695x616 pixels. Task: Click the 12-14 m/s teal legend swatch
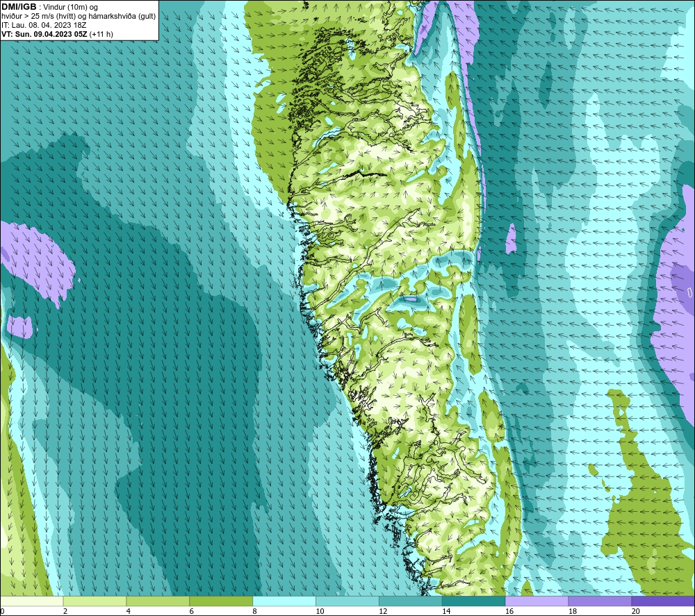411,601
